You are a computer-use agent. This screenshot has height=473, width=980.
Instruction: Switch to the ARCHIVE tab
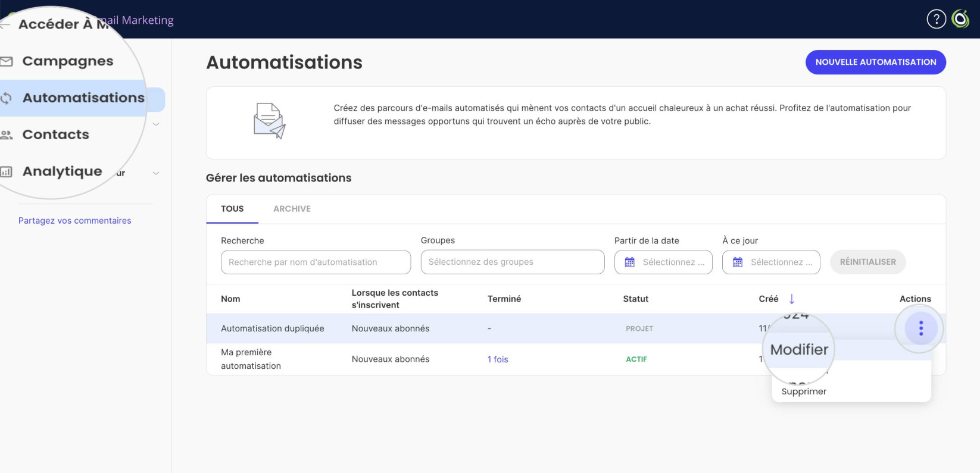click(292, 209)
